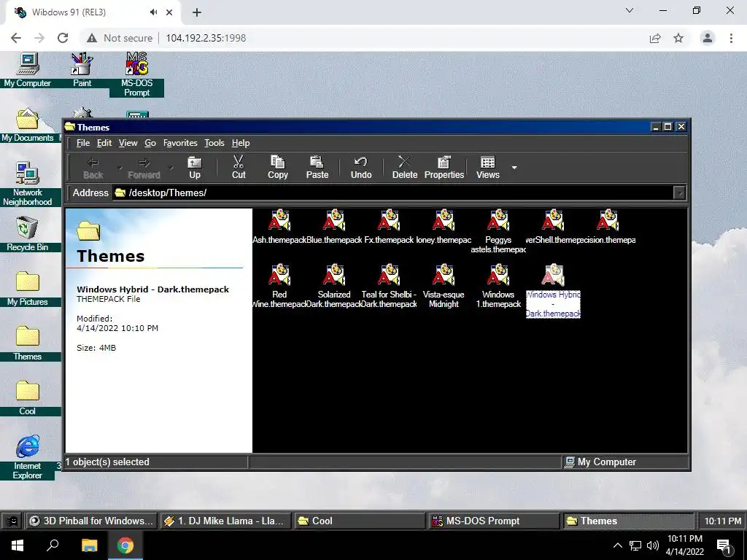The image size is (747, 560).
Task: Reload the browser page
Action: [x=63, y=38]
